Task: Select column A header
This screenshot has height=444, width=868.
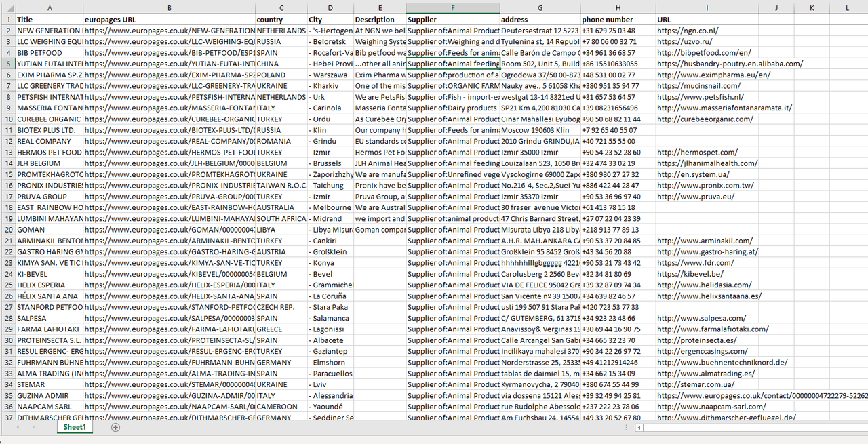Action: click(x=50, y=8)
